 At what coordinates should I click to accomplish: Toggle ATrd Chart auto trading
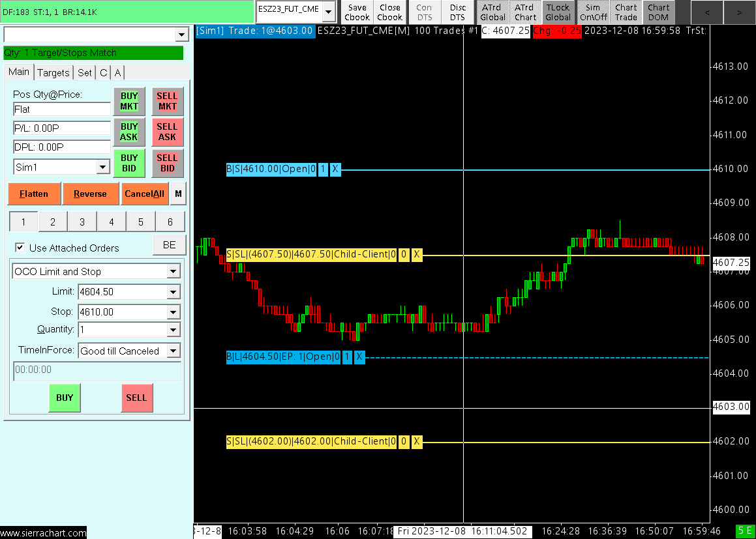pyautogui.click(x=525, y=12)
